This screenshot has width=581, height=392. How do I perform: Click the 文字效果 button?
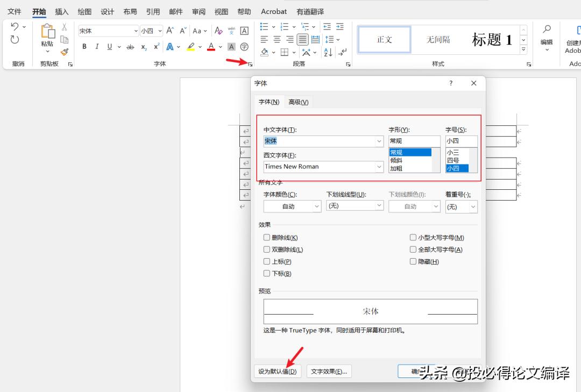pyautogui.click(x=328, y=371)
